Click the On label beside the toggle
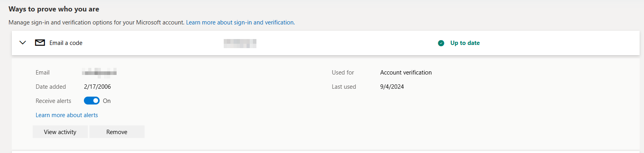The height and width of the screenshot is (153, 644). [x=107, y=101]
